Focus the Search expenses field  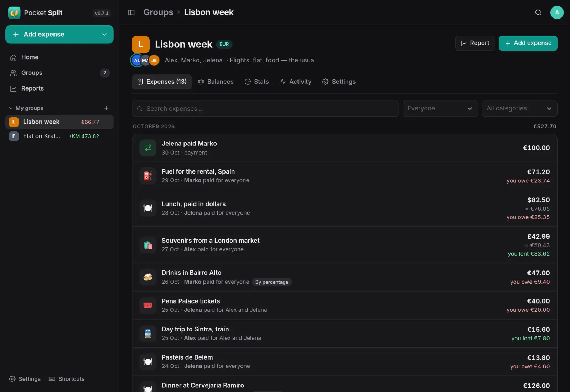pos(265,109)
